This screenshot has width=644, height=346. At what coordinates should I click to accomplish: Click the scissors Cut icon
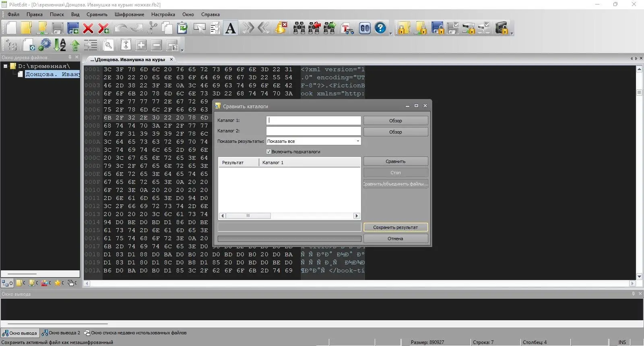152,28
